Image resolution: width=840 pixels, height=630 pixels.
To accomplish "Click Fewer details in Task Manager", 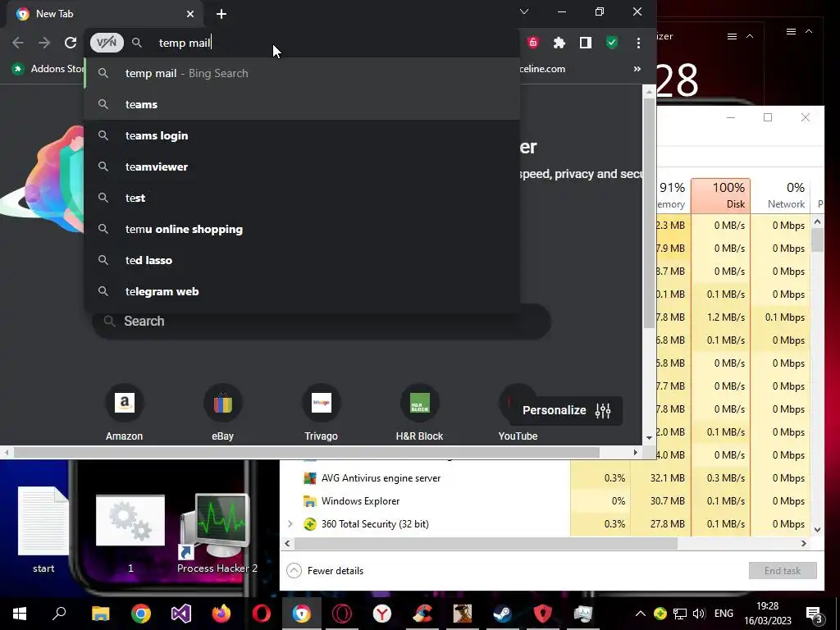I will (x=325, y=571).
